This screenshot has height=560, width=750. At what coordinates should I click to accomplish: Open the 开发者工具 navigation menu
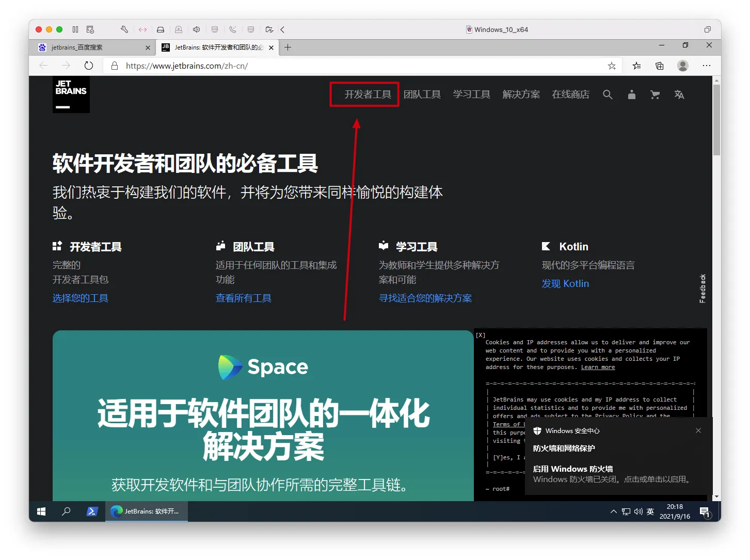point(368,94)
